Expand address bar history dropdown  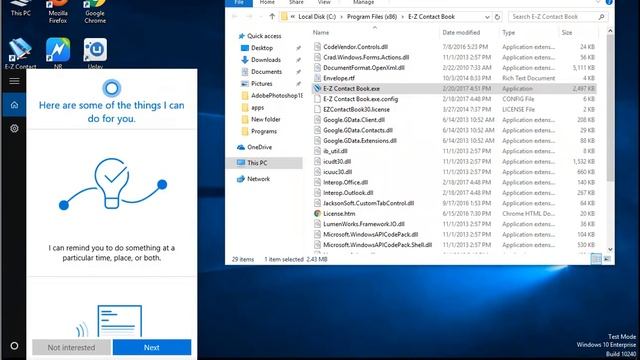(x=487, y=17)
